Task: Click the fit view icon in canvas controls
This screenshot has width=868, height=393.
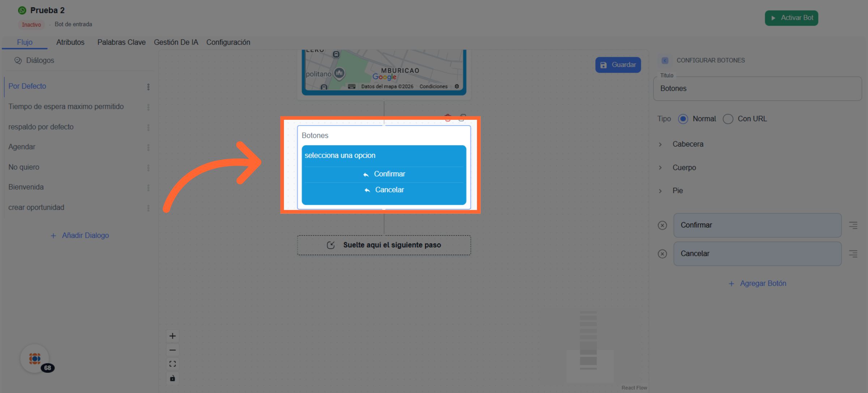Action: [173, 364]
